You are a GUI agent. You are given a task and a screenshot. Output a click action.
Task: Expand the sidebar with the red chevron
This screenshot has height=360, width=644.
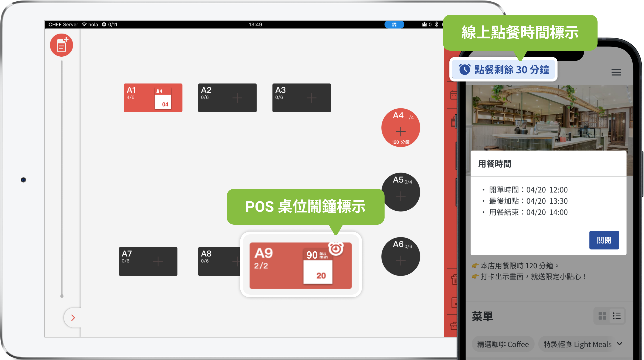[x=73, y=318]
